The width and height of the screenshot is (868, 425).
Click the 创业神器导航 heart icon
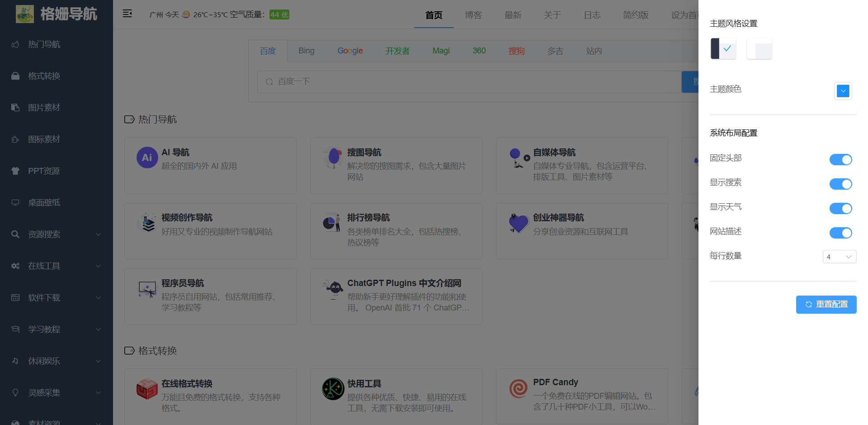pyautogui.click(x=519, y=223)
